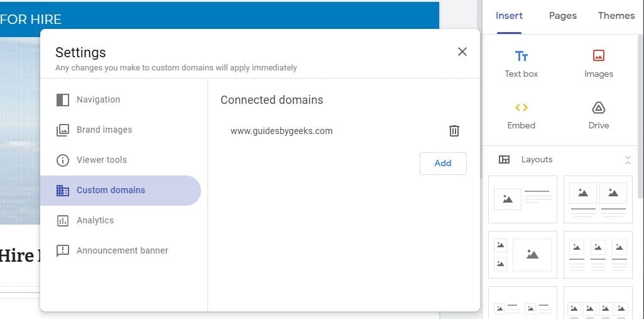Screen dimensions: 644x319
Task: Delete the www.guidesbygeeks.com domain
Action: tap(454, 131)
